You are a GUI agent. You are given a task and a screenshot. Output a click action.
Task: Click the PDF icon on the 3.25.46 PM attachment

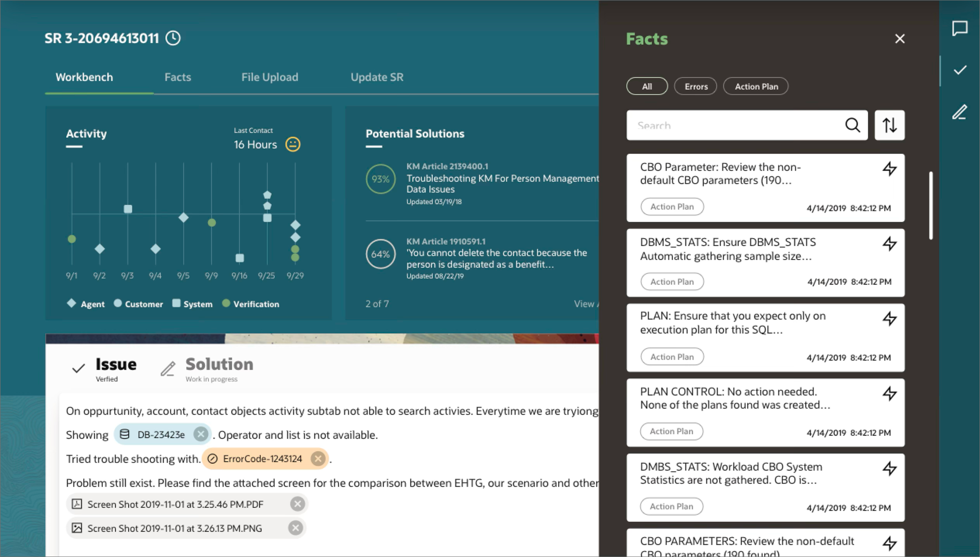point(77,504)
